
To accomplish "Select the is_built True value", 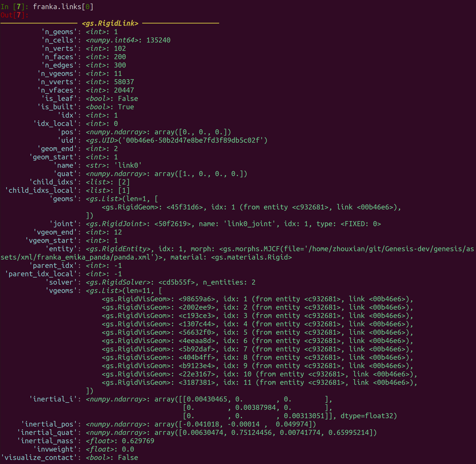I will click(126, 107).
